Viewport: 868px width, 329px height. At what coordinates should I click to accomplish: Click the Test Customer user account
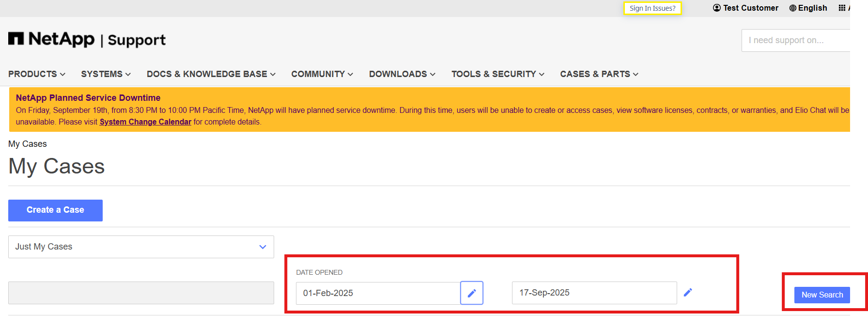[745, 8]
